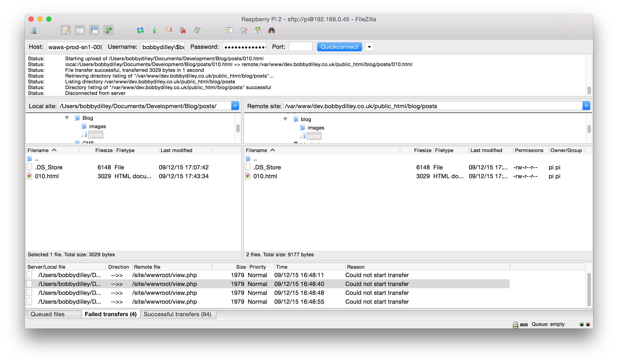
Task: Select remote .DS_Store file name
Action: [x=267, y=168]
